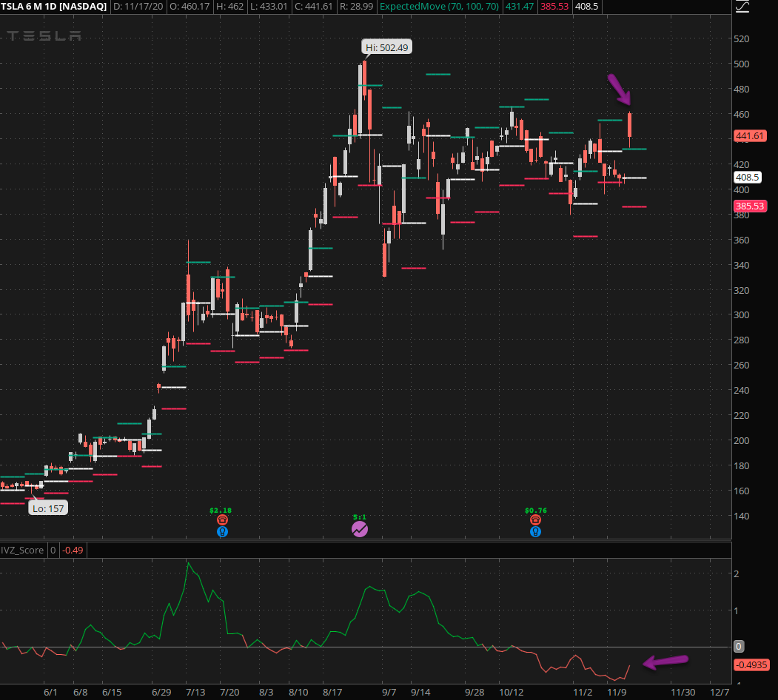Click the 7/13 date on time axis
Image resolution: width=778 pixels, height=700 pixels.
[x=195, y=692]
